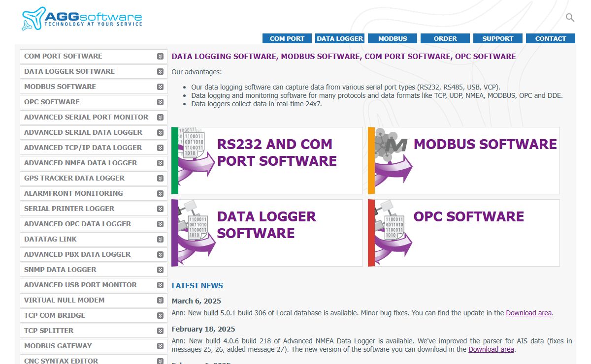The height and width of the screenshot is (364, 591).
Task: Select GPS TRACKER DATA LOGGER sidebar label
Action: (x=74, y=178)
